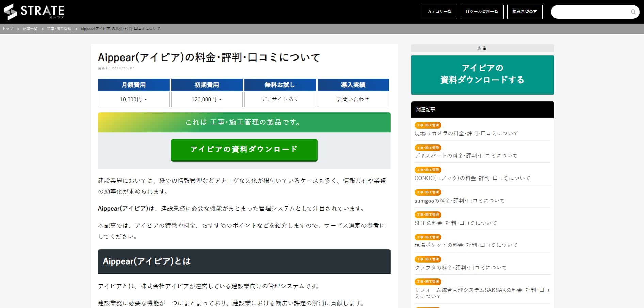Image resolution: width=644 pixels, height=308 pixels.
Task: Click the category tag above クラフタ
Action: click(x=428, y=259)
